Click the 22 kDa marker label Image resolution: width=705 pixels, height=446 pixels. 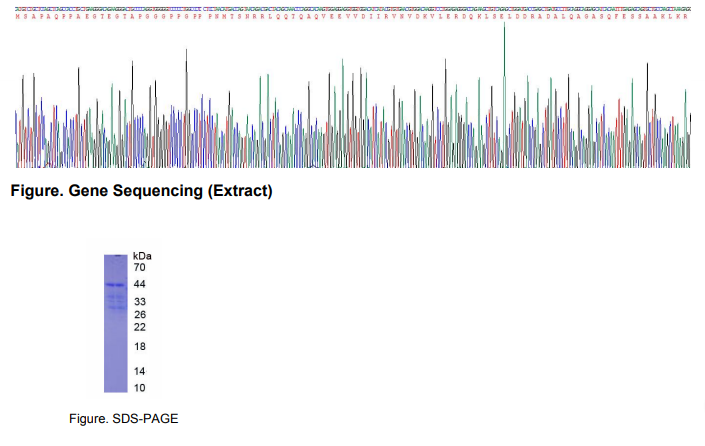[140, 327]
